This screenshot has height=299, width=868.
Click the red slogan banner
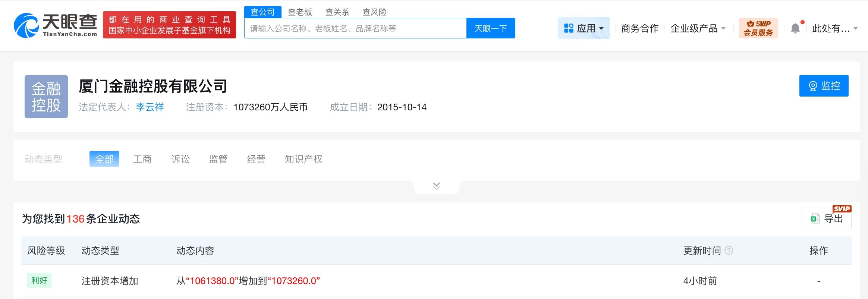pos(169,25)
